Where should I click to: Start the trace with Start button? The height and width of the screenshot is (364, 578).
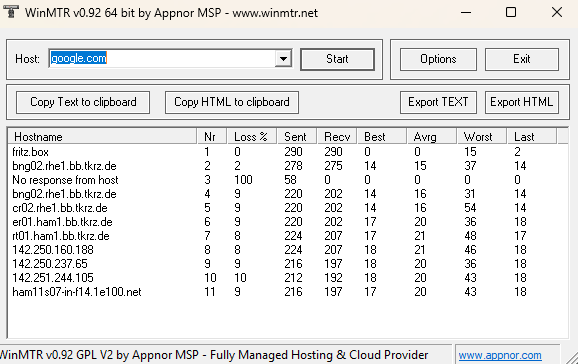click(337, 59)
